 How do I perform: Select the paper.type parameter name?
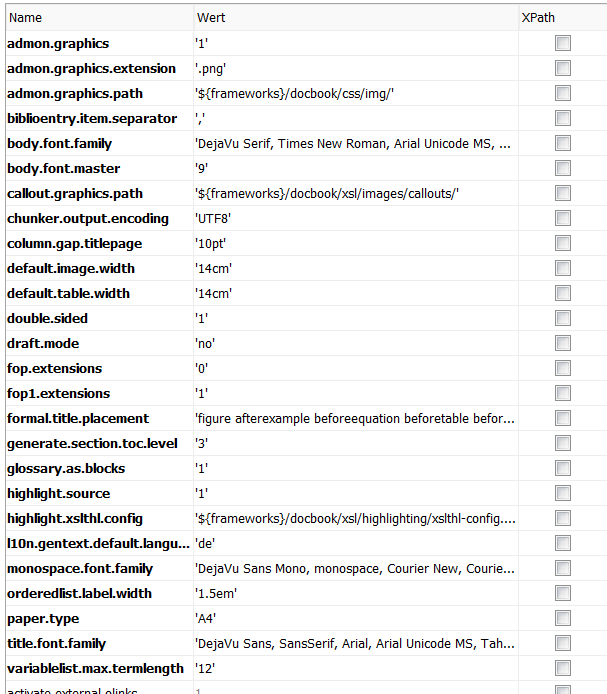43,619
